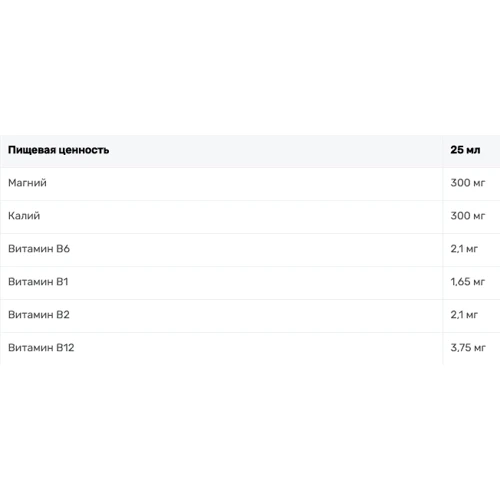The image size is (500, 500).
Task: Select the 'Витамин B2' row label
Action: pyautogui.click(x=39, y=315)
